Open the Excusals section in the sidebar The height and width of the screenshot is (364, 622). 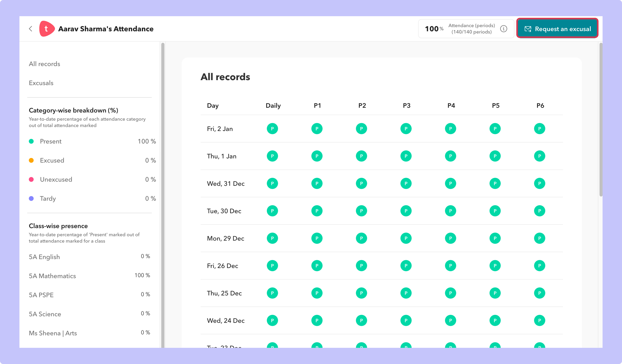pos(41,83)
